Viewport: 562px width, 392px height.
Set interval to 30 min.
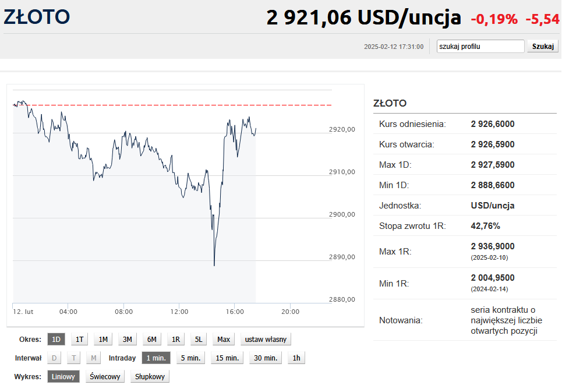266,358
